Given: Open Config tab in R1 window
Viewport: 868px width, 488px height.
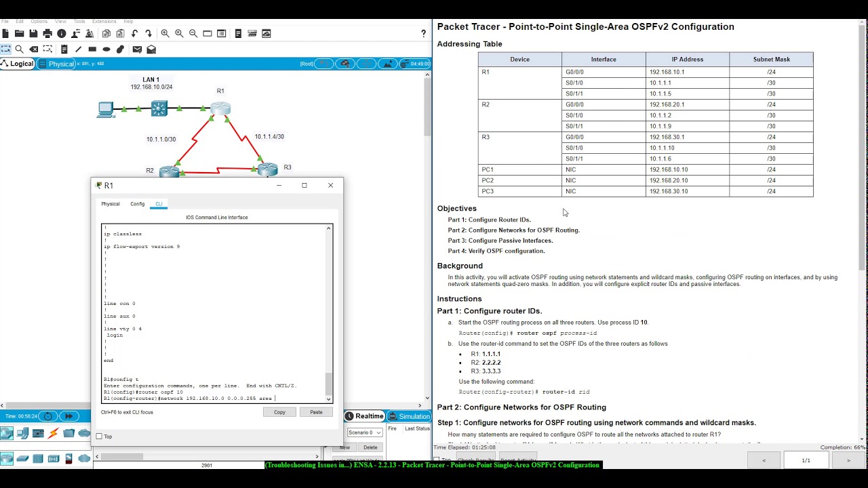Looking at the screenshot, I should click(x=138, y=204).
